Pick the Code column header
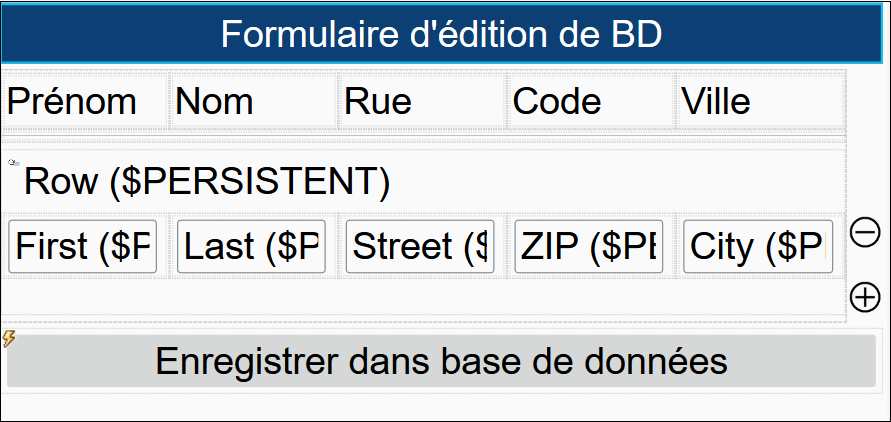This screenshot has height=422, width=891. pyautogui.click(x=557, y=101)
